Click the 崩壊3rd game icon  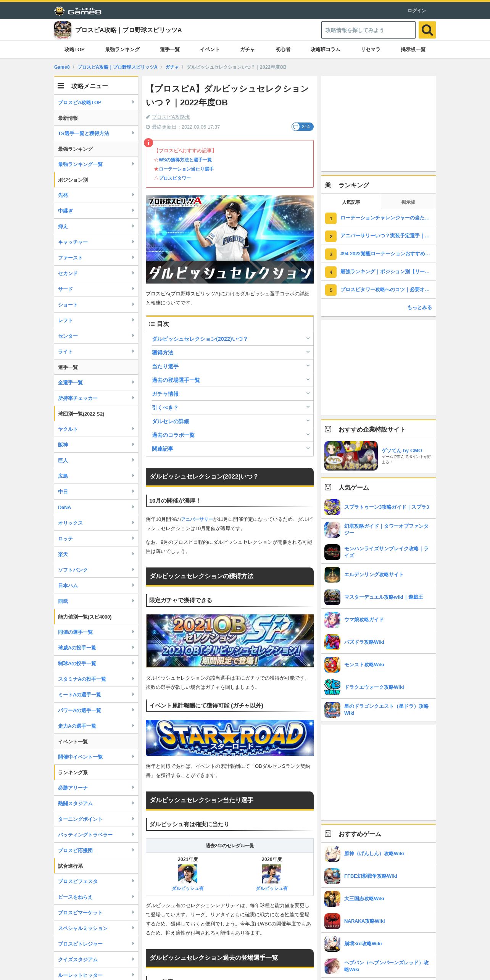click(x=332, y=944)
